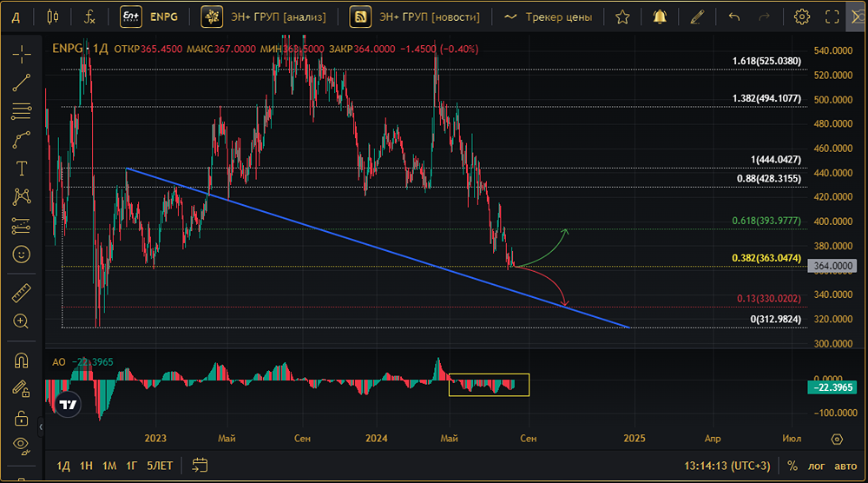The image size is (868, 483).
Task: Select the 1М time range
Action: pos(109,466)
